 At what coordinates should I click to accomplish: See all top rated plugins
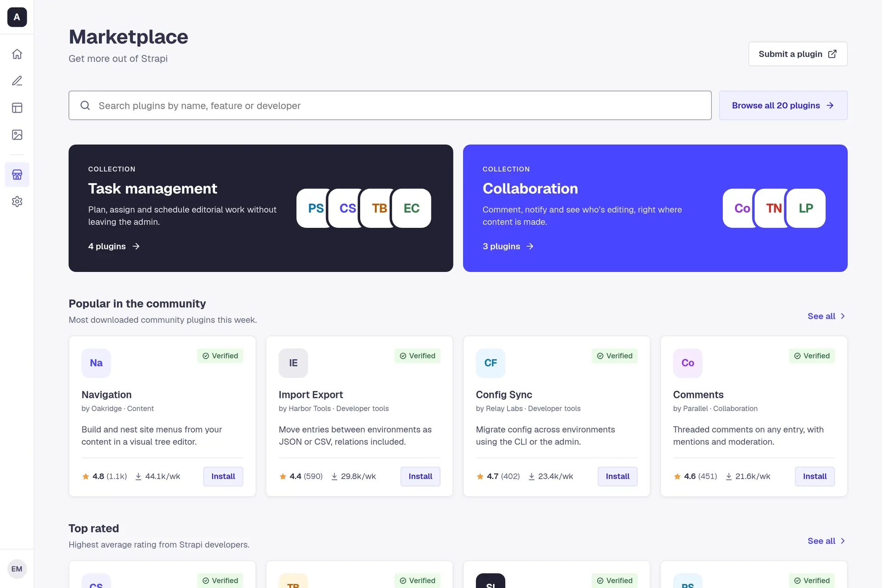(826, 541)
